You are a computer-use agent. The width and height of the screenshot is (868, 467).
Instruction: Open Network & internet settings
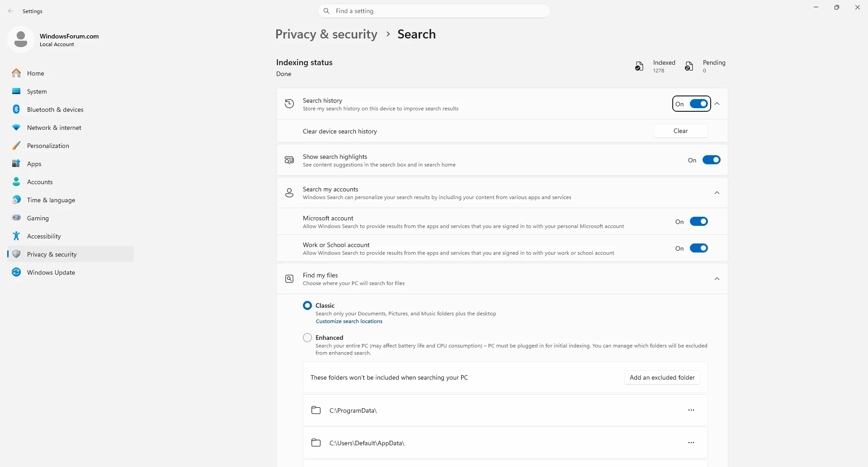(71, 128)
